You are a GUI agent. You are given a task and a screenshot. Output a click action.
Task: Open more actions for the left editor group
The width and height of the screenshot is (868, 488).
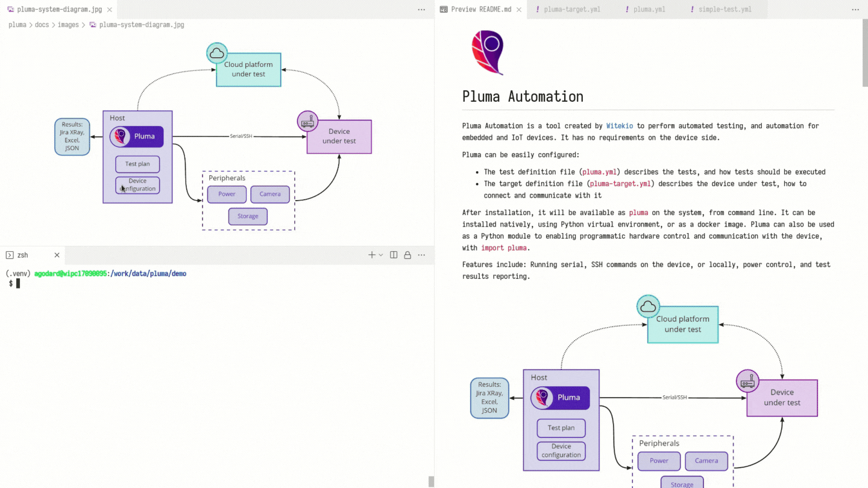421,10
